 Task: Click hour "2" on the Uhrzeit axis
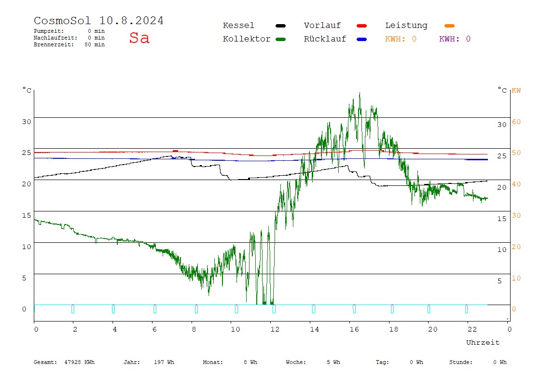(x=75, y=329)
